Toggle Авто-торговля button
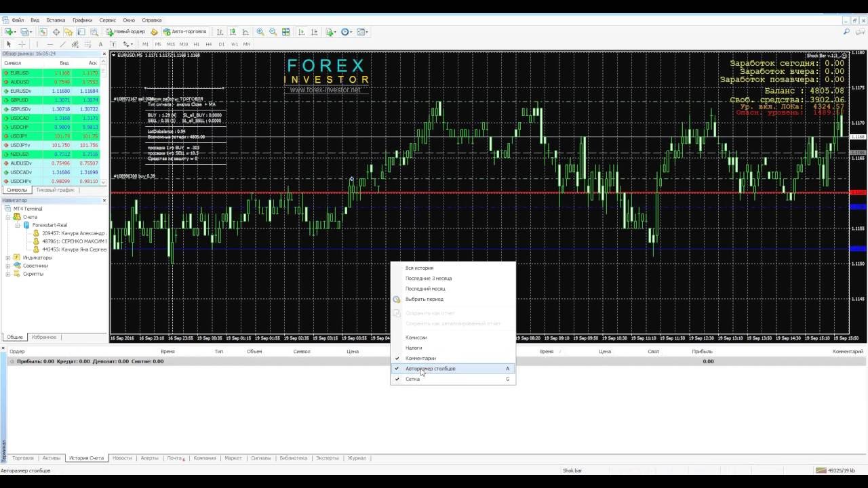 [185, 32]
